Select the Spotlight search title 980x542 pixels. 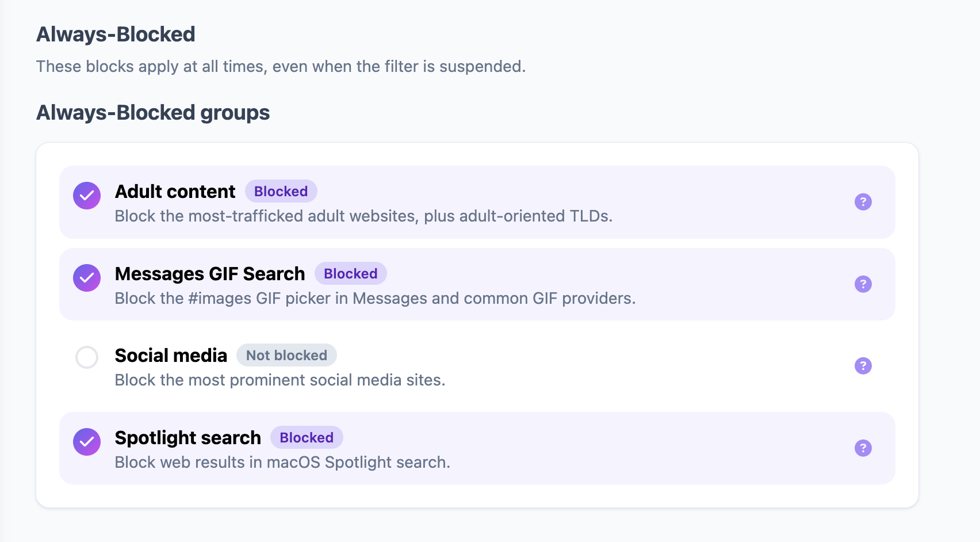187,438
